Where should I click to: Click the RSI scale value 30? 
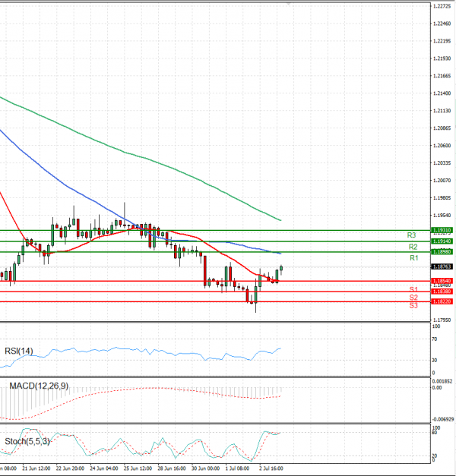tap(435, 361)
